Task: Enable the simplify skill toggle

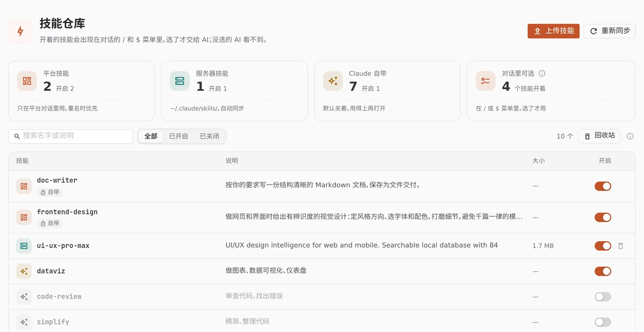Action: click(x=603, y=322)
